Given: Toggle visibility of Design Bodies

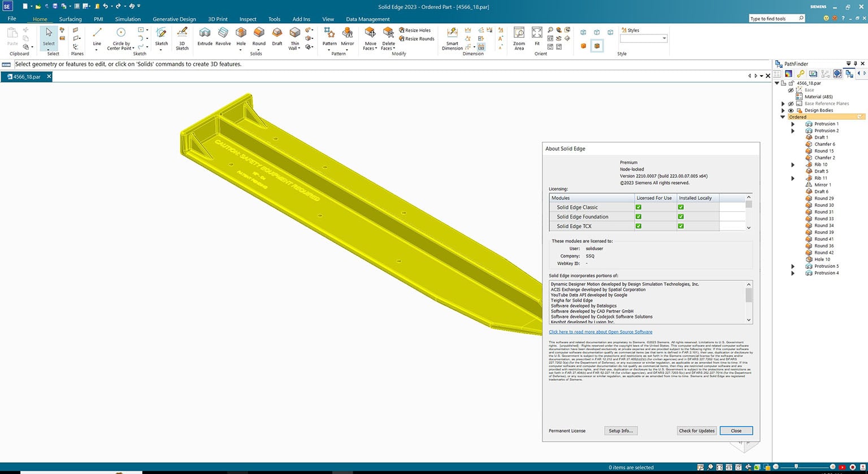Looking at the screenshot, I should click(x=791, y=111).
